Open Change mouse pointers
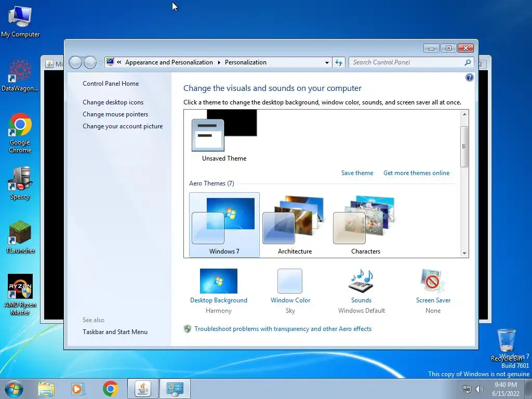 (115, 114)
